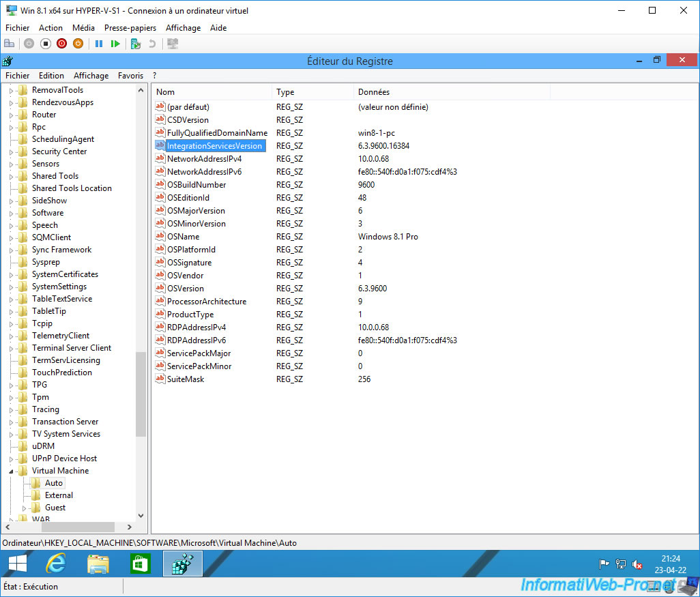Turn off the virtual machine via stop icon
This screenshot has width=700, height=597.
(x=45, y=43)
